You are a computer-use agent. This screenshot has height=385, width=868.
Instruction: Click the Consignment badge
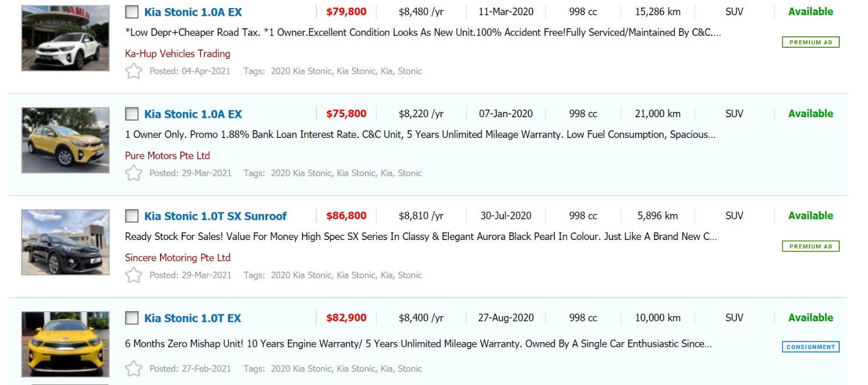click(810, 347)
